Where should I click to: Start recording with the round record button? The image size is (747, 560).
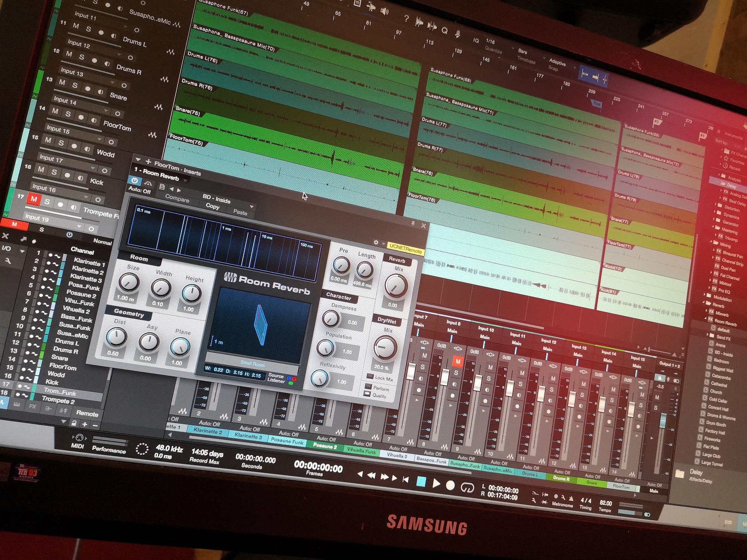[450, 485]
